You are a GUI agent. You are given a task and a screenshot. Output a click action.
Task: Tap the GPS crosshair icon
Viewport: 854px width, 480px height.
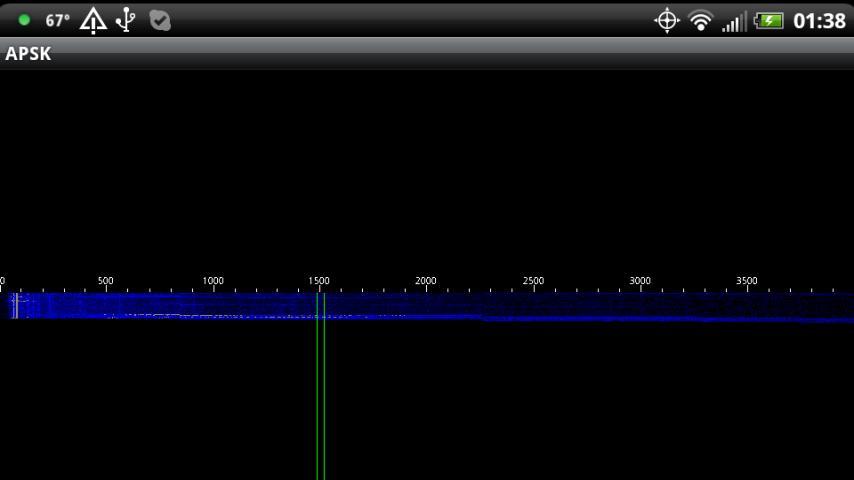click(x=666, y=20)
